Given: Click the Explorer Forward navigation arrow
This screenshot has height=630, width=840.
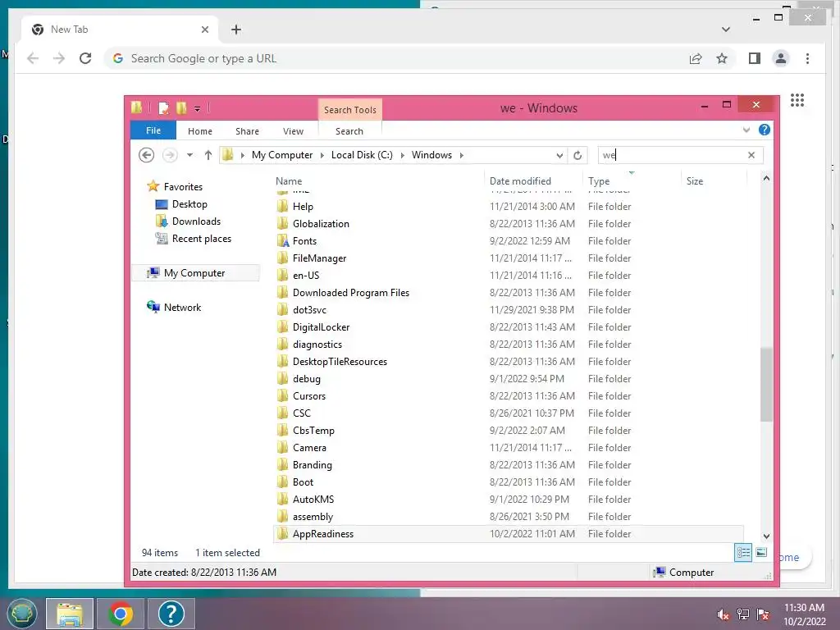Looking at the screenshot, I should pos(170,155).
